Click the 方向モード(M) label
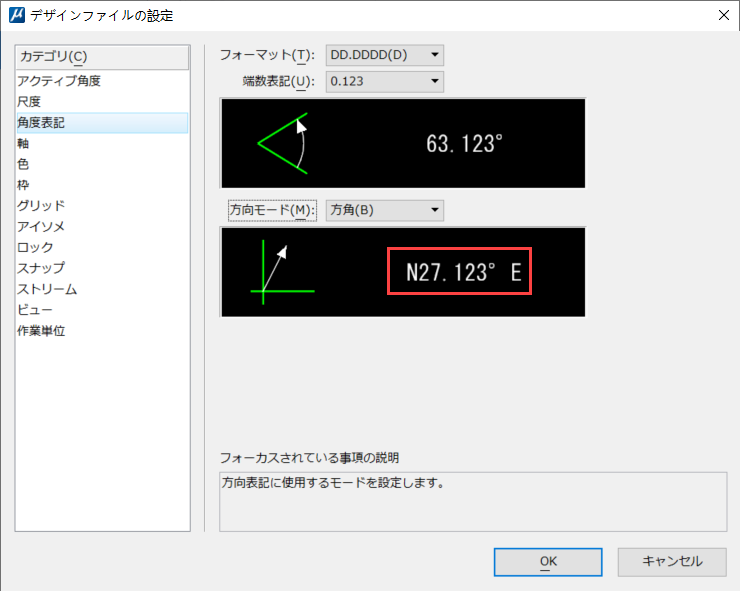 272,210
